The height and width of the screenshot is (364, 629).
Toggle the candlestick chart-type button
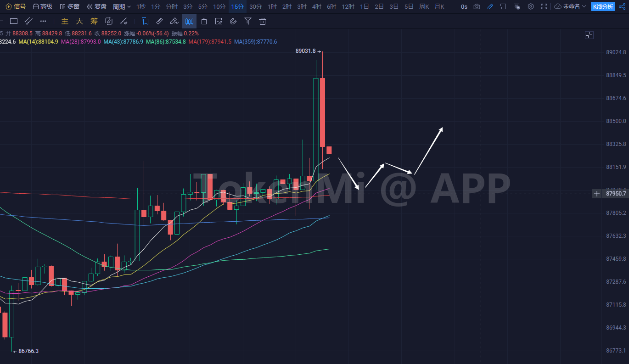coord(189,21)
